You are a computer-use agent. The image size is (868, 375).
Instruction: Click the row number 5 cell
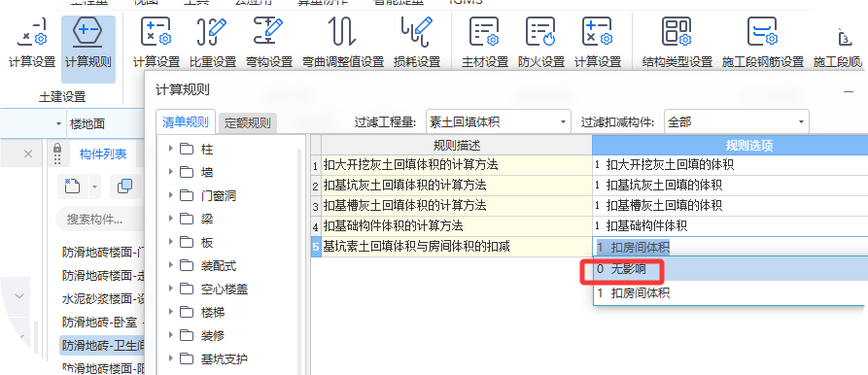[x=316, y=246]
